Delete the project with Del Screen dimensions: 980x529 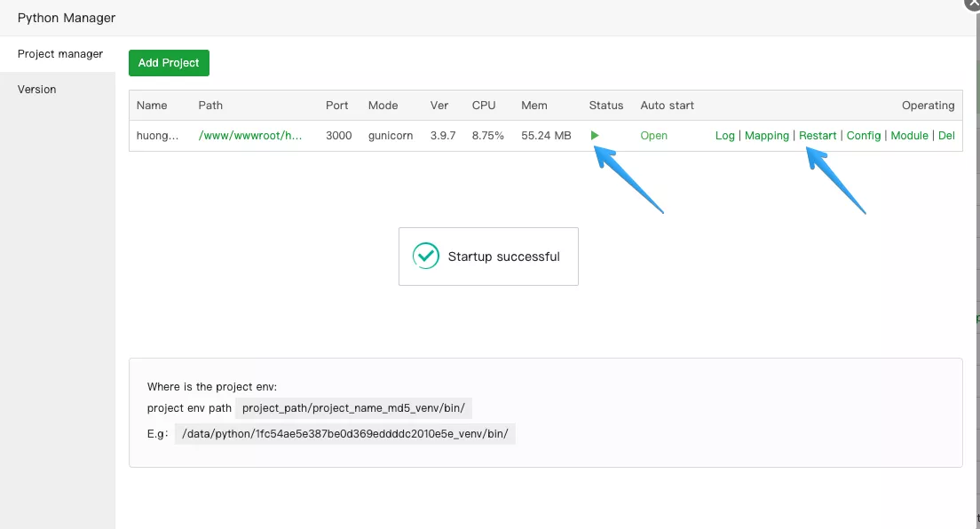[x=946, y=136]
